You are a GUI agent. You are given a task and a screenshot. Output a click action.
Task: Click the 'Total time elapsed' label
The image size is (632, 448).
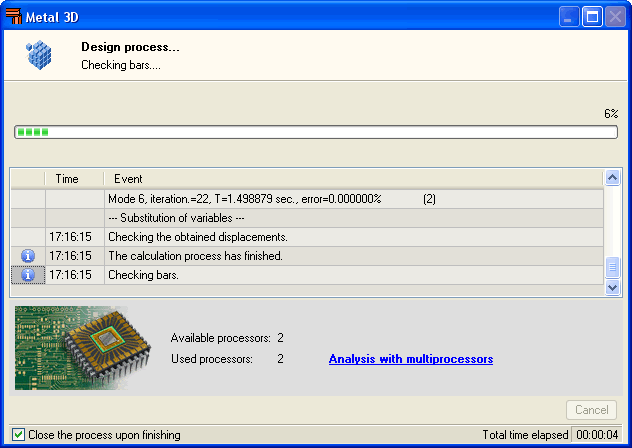coord(525,435)
